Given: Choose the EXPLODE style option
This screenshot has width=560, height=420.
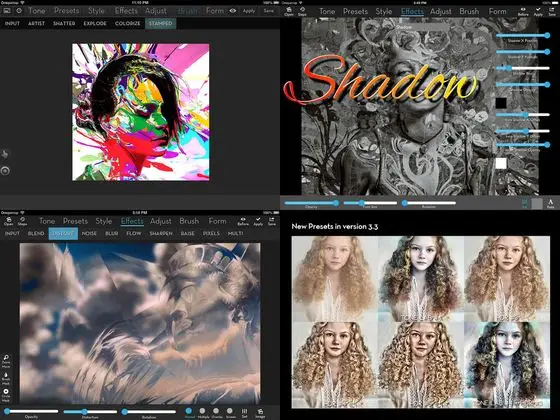Looking at the screenshot, I should tap(95, 24).
